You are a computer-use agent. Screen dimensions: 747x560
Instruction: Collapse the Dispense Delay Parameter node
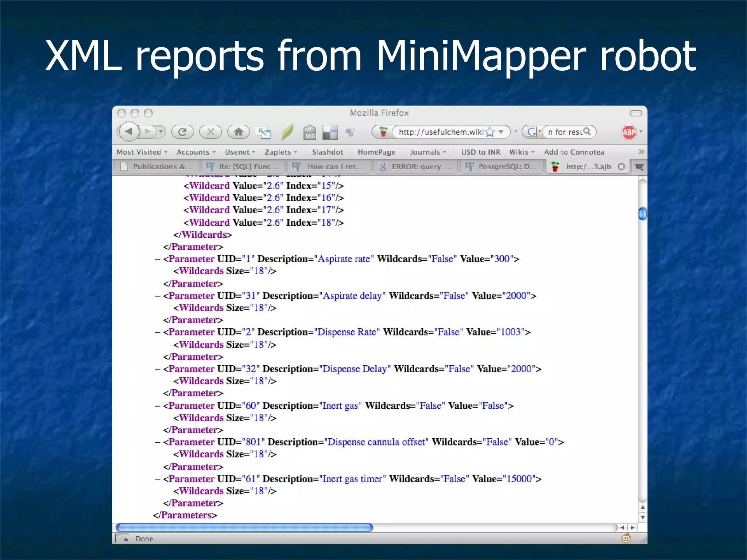[x=158, y=369]
